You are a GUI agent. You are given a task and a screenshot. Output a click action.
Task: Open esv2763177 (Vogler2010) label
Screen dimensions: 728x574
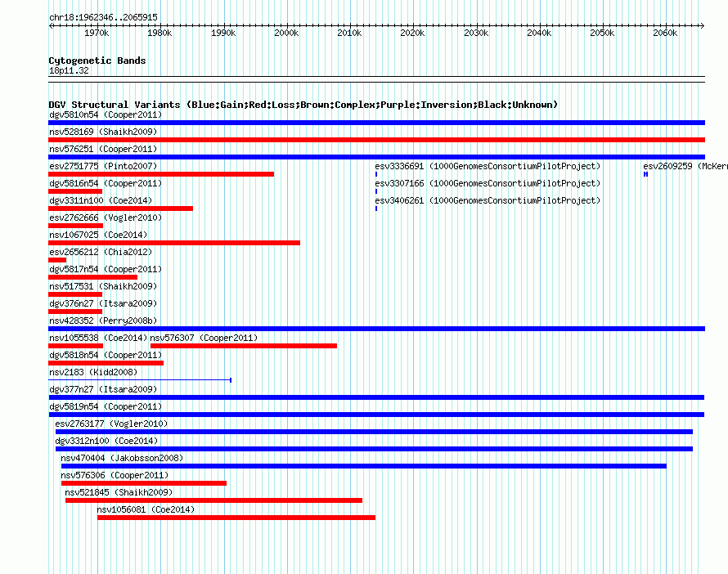(111, 424)
